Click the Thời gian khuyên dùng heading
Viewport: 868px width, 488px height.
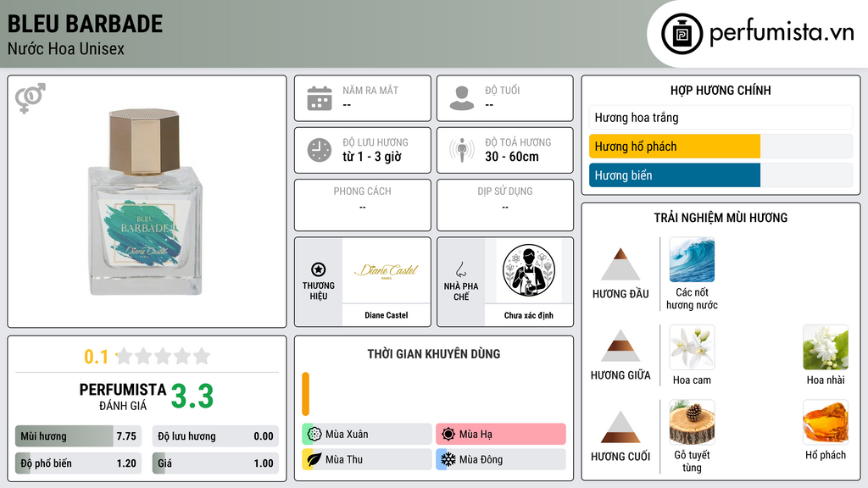pyautogui.click(x=434, y=354)
